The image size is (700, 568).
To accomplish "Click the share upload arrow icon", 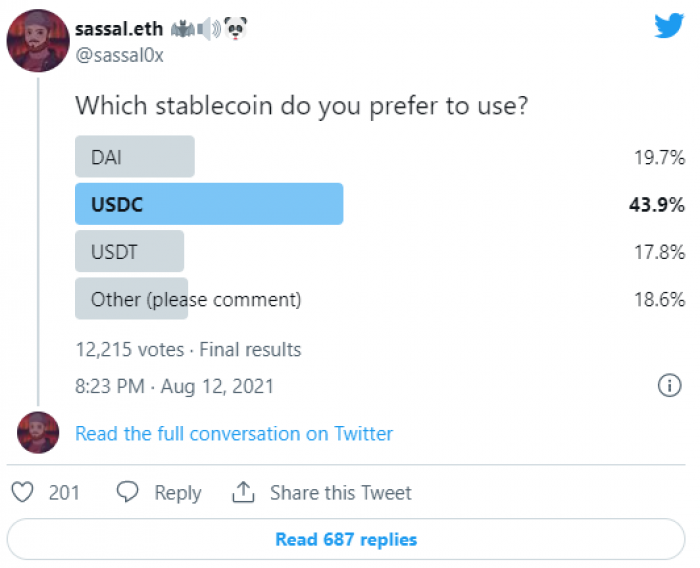I will click(x=243, y=492).
